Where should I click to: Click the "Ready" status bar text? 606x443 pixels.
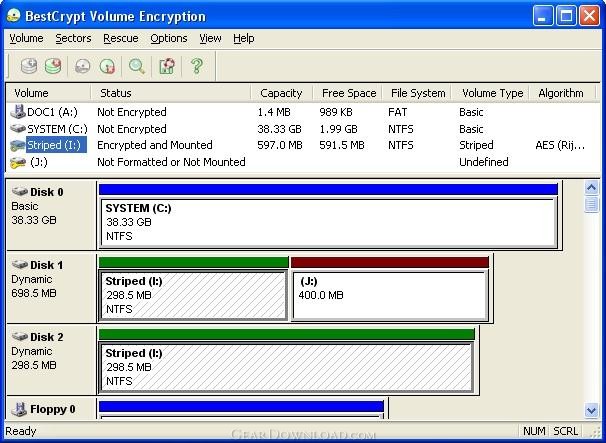tap(21, 431)
